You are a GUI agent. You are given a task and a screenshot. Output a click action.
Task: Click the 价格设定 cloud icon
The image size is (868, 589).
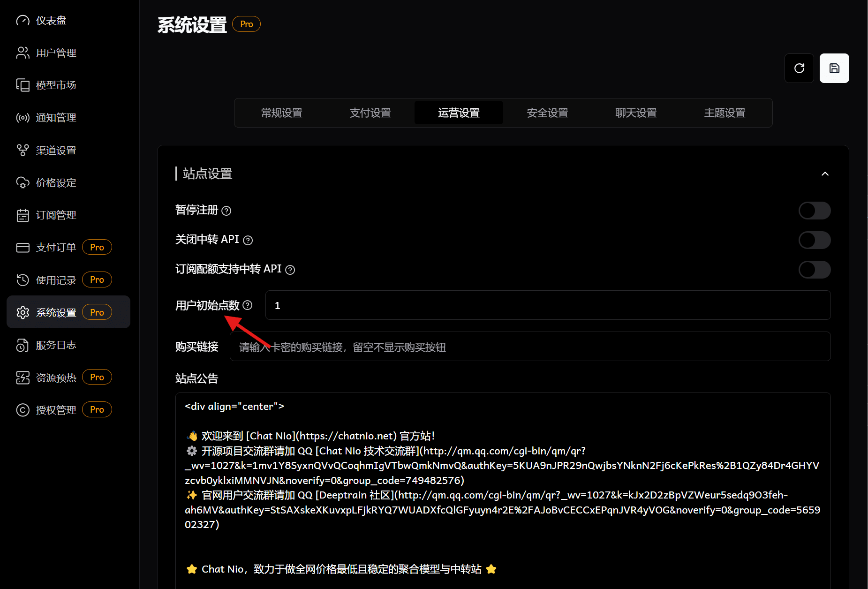[x=23, y=182]
